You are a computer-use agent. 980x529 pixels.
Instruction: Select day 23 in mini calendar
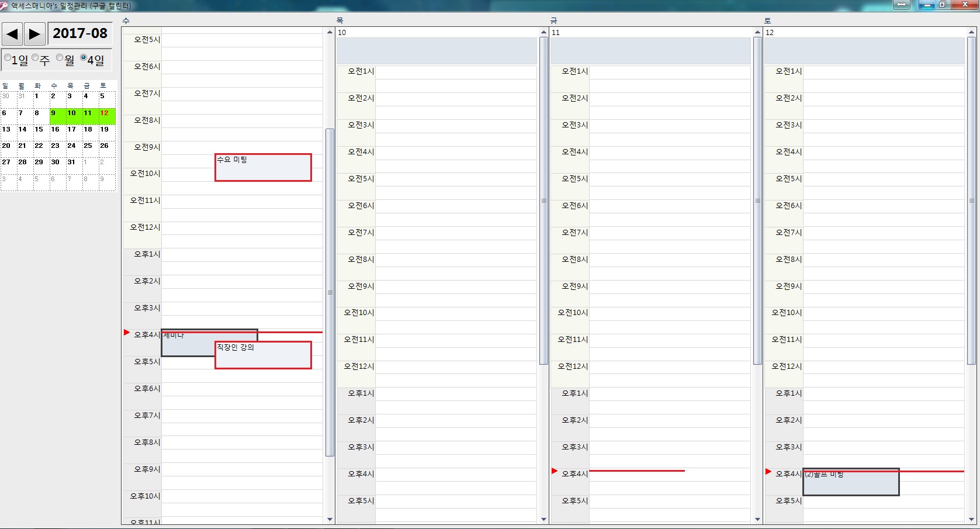[57, 149]
